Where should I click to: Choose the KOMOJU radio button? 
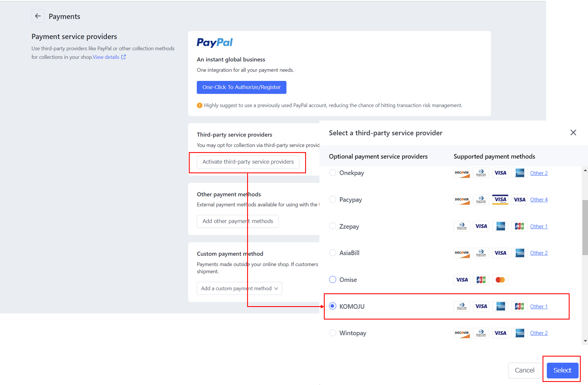click(332, 306)
